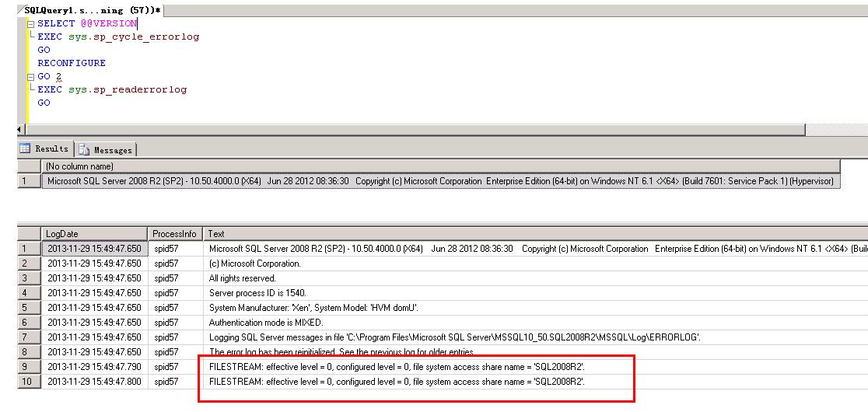
Task: Select spid57 cell in row 10
Action: coord(175,382)
